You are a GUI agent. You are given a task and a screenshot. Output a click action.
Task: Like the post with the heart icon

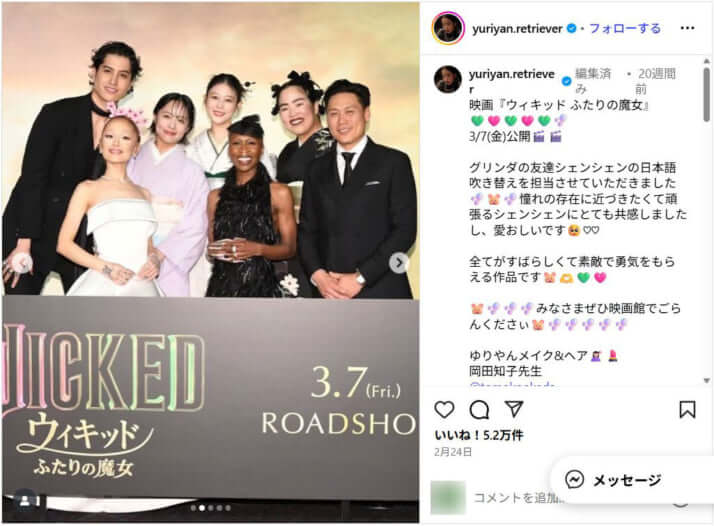pyautogui.click(x=444, y=409)
